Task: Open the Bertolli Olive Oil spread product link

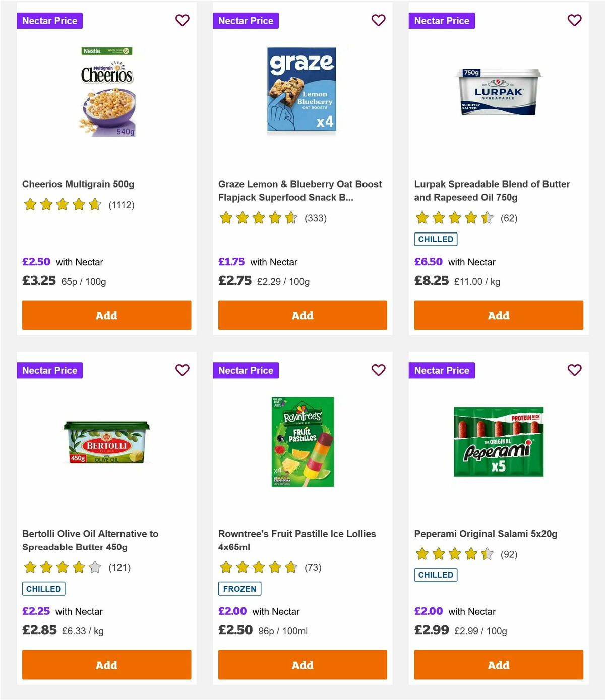Action: coord(90,540)
